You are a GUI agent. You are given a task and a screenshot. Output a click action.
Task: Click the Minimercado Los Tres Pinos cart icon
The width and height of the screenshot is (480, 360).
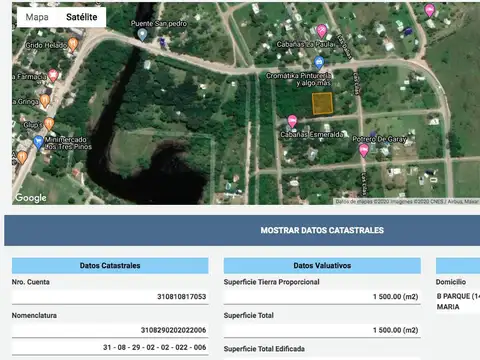pyautogui.click(x=38, y=143)
